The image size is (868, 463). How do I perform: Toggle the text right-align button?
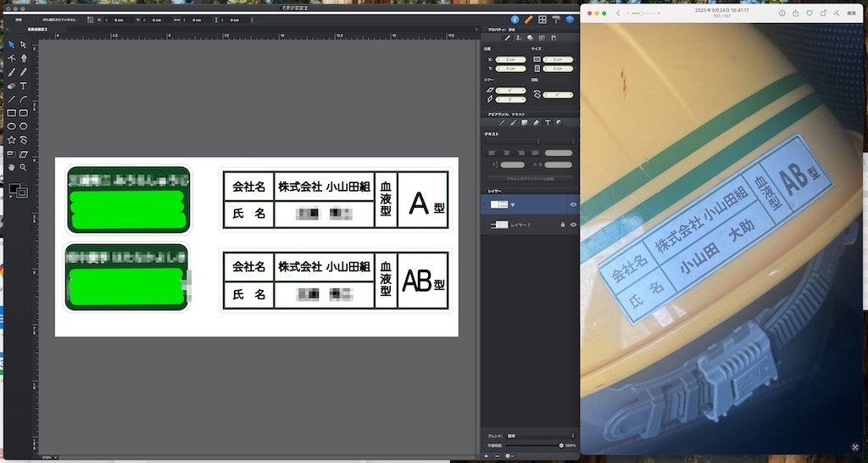tap(521, 153)
